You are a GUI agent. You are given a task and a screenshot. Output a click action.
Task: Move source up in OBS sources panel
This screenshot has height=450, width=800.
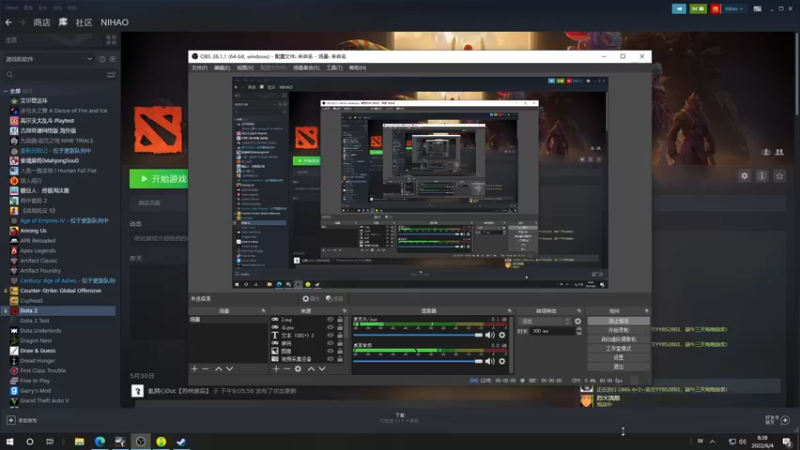tap(311, 368)
